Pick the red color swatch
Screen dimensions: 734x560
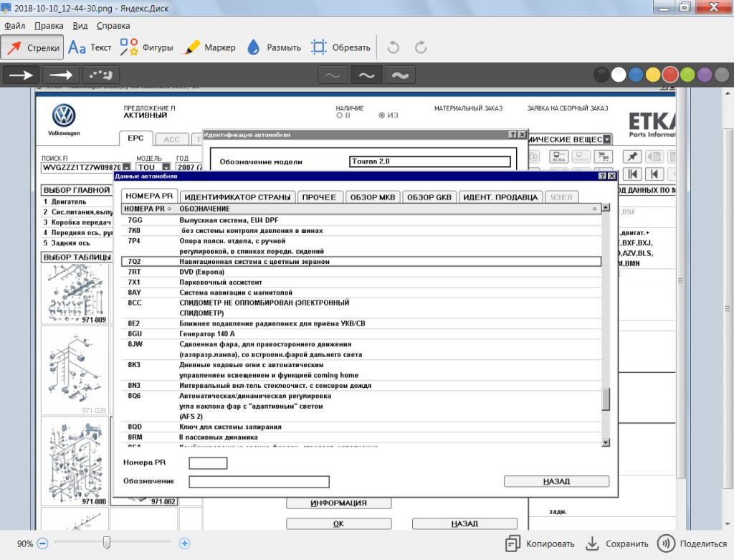[670, 75]
